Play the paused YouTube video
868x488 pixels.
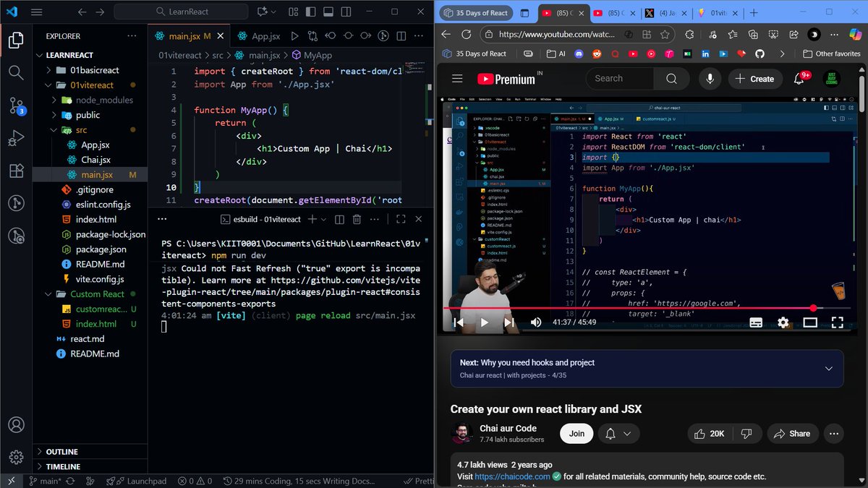tap(484, 322)
